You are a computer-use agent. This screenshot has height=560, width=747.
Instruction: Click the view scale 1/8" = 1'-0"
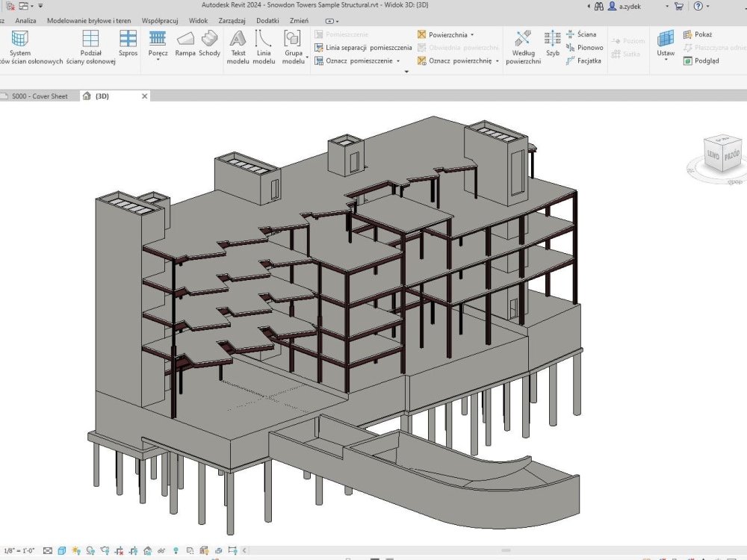[19, 550]
